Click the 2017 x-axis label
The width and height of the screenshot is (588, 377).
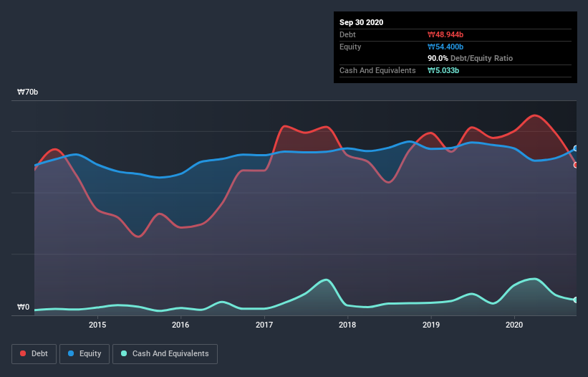(264, 325)
